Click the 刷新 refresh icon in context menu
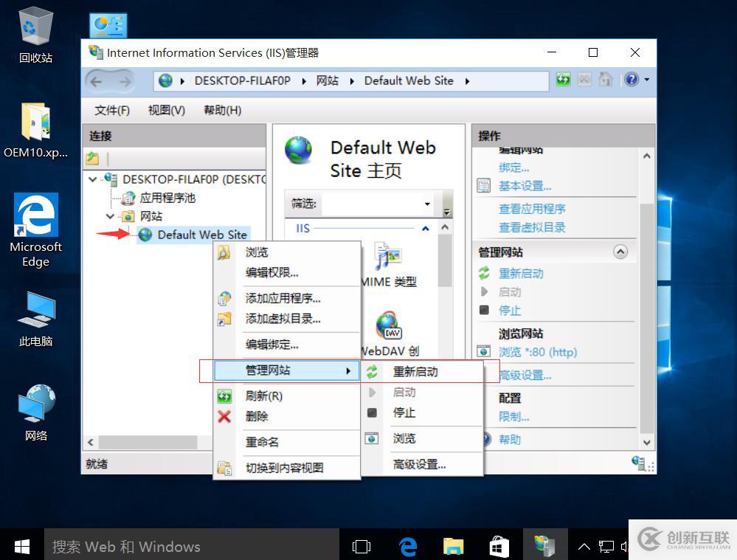This screenshot has width=737, height=560. pos(224,396)
